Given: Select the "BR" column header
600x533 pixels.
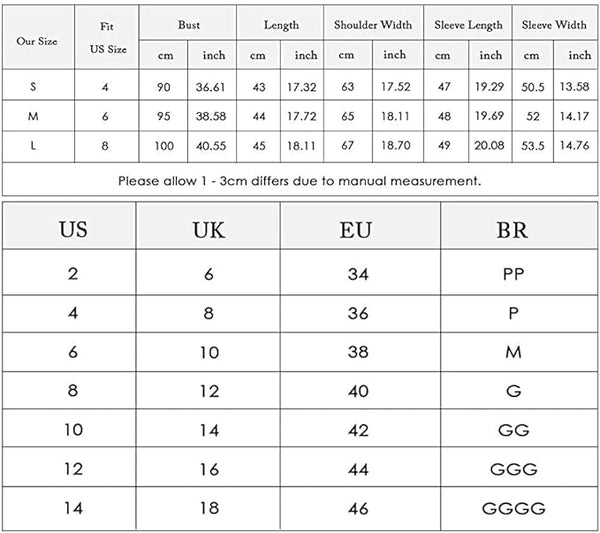Looking at the screenshot, I should [513, 230].
